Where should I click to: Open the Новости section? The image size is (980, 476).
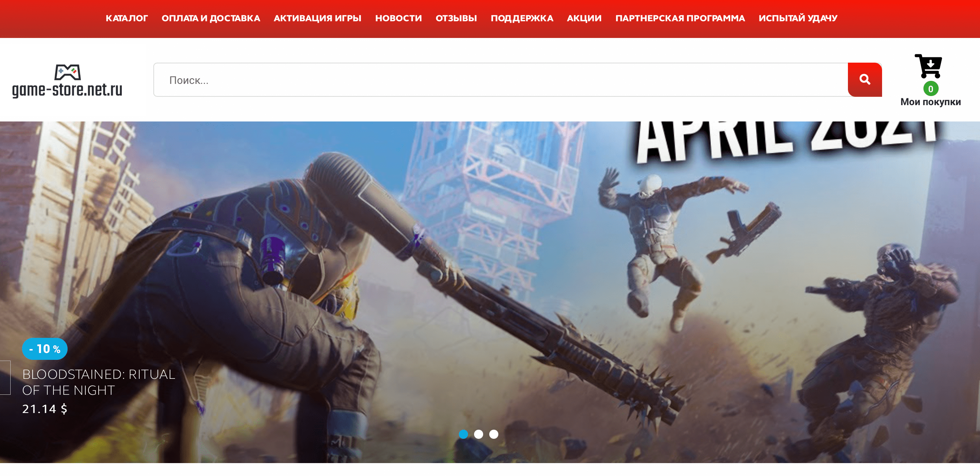(398, 18)
